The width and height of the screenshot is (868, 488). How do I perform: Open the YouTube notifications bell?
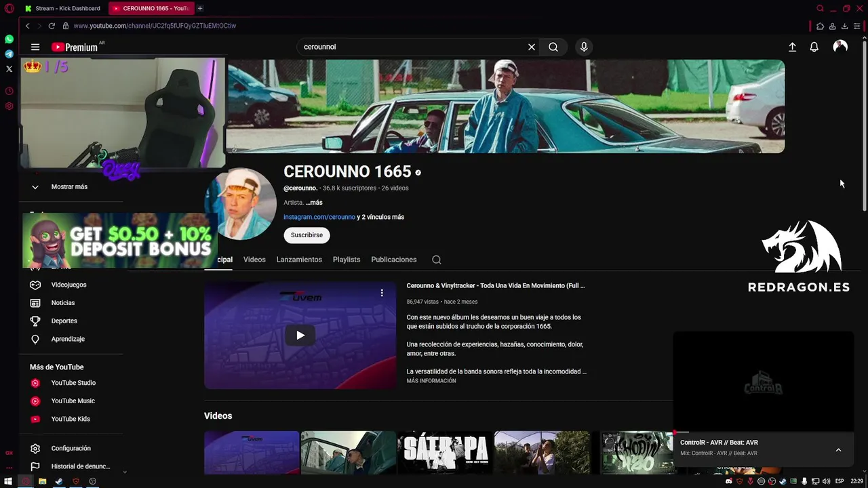point(814,47)
